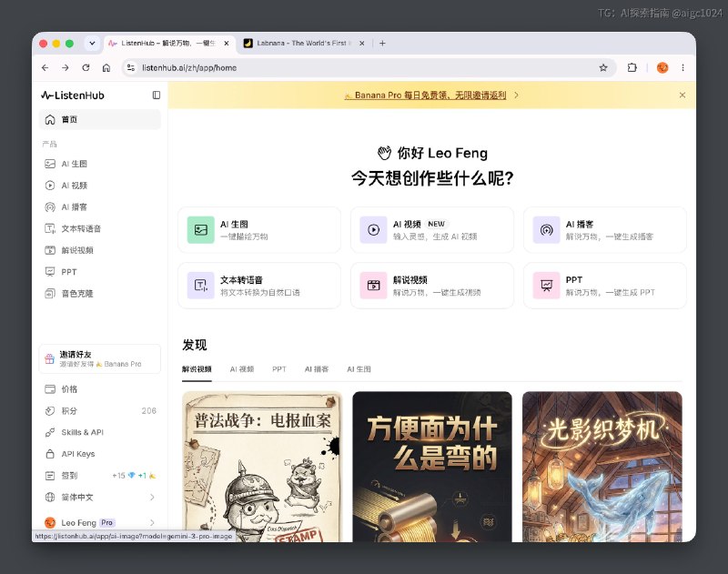Open the Chrome three-dot menu
The height and width of the screenshot is (574, 728).
point(683,67)
